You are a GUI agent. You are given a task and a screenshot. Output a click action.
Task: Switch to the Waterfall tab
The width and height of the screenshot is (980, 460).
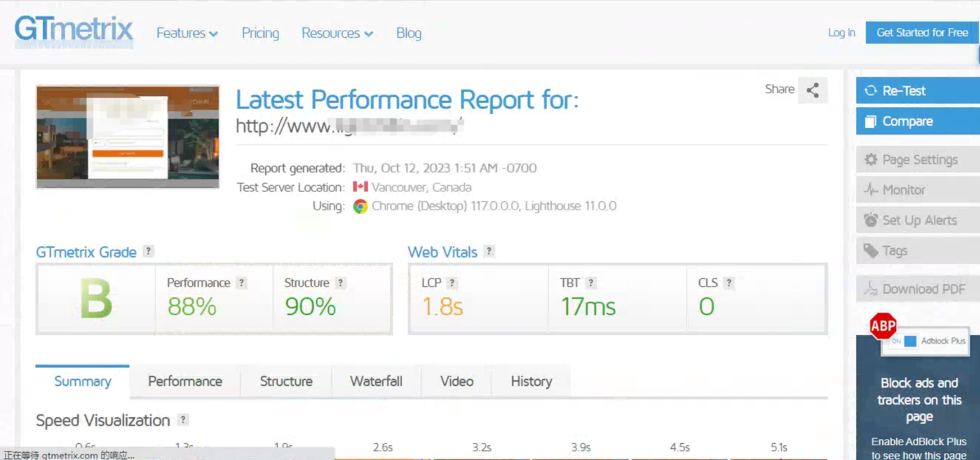tap(376, 381)
